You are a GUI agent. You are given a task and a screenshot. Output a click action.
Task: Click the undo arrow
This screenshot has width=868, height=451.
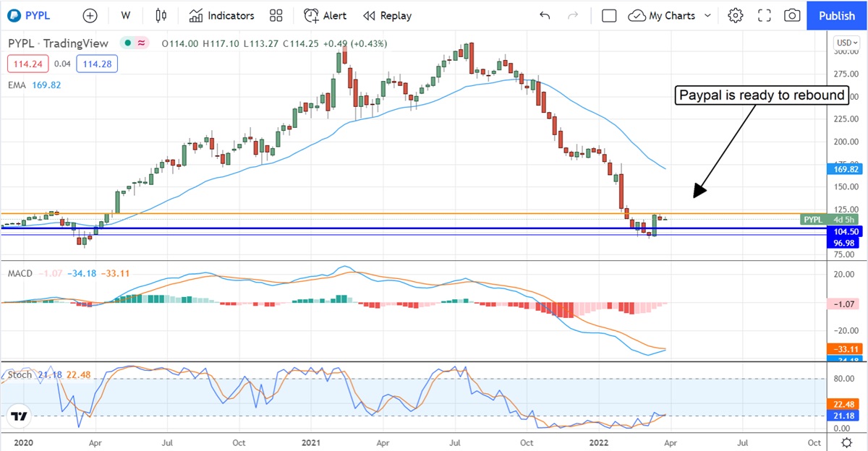pos(545,15)
